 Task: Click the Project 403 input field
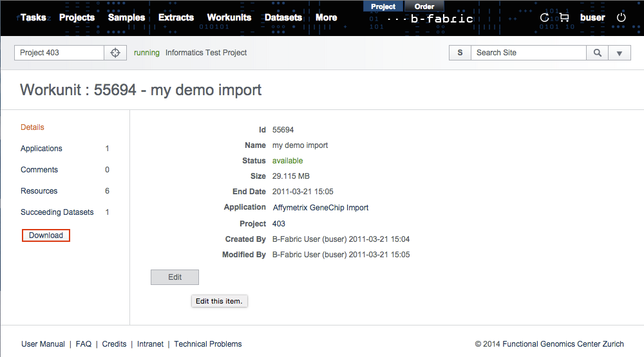[59, 53]
